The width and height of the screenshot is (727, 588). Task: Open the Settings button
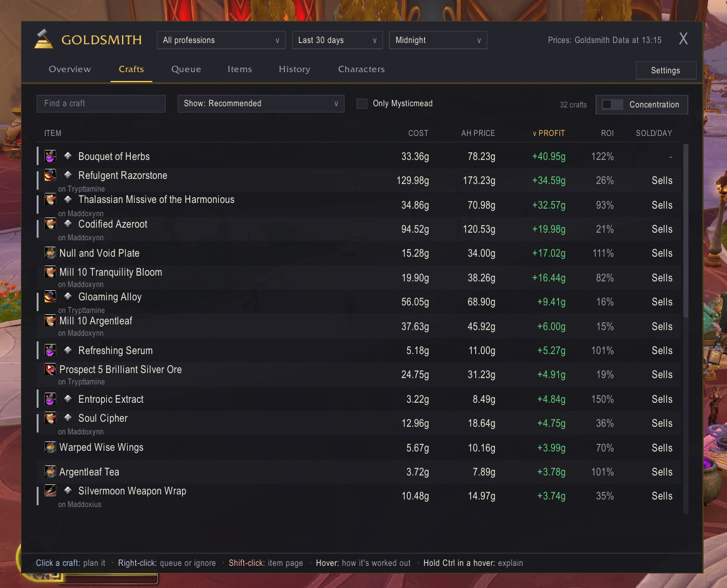tap(666, 70)
